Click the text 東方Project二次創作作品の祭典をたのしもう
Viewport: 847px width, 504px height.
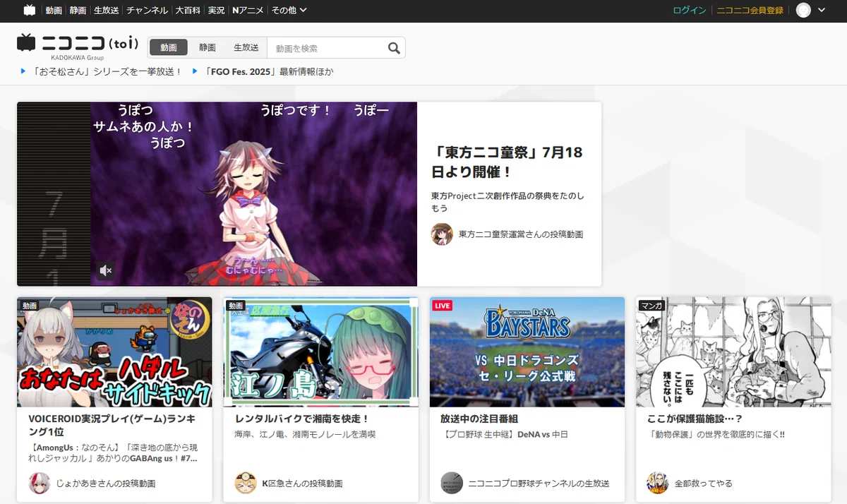point(507,202)
